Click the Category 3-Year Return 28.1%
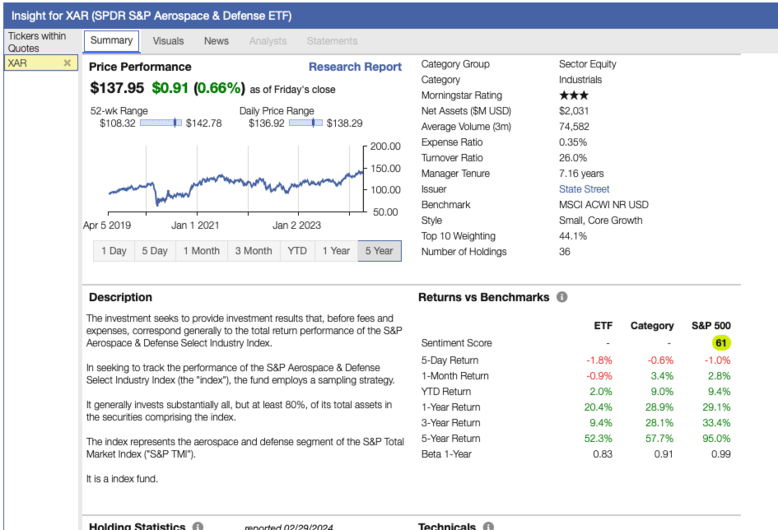The width and height of the screenshot is (778, 530). pos(659,423)
